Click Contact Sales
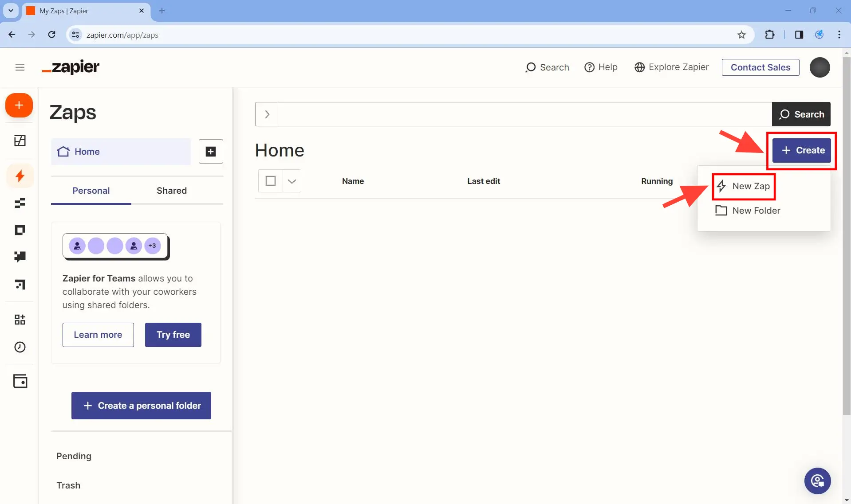Image resolution: width=851 pixels, height=504 pixels. point(760,67)
